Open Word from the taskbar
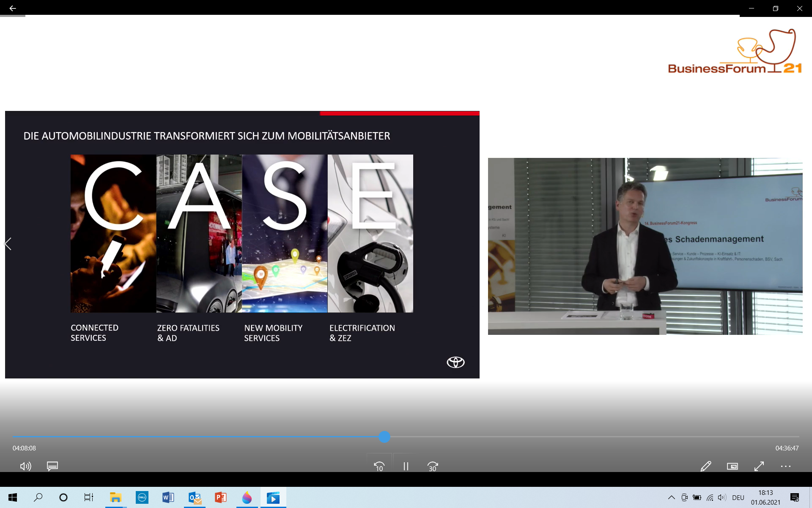Image resolution: width=812 pixels, height=508 pixels. click(x=168, y=497)
